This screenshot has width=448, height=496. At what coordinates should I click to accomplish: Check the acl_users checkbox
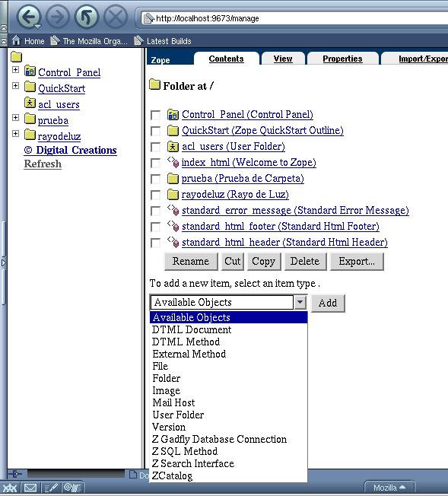tap(155, 147)
